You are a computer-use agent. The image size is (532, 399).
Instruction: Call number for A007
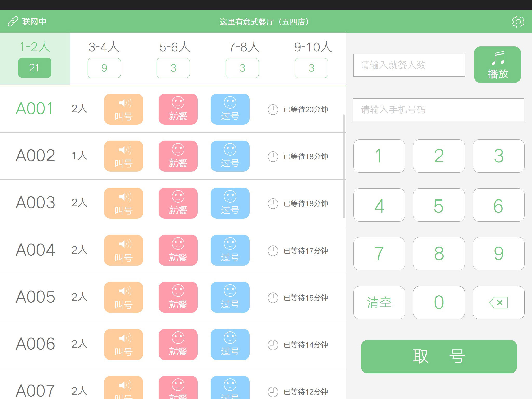click(124, 387)
